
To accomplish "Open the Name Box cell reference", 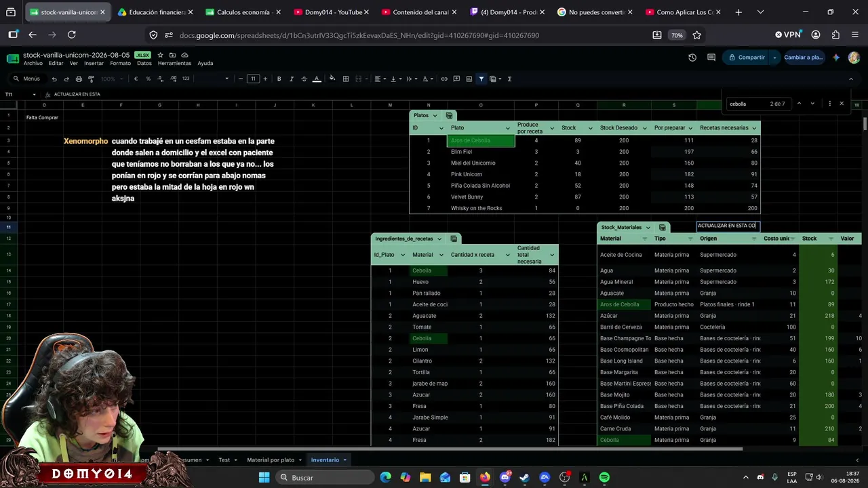I will click(x=20, y=94).
